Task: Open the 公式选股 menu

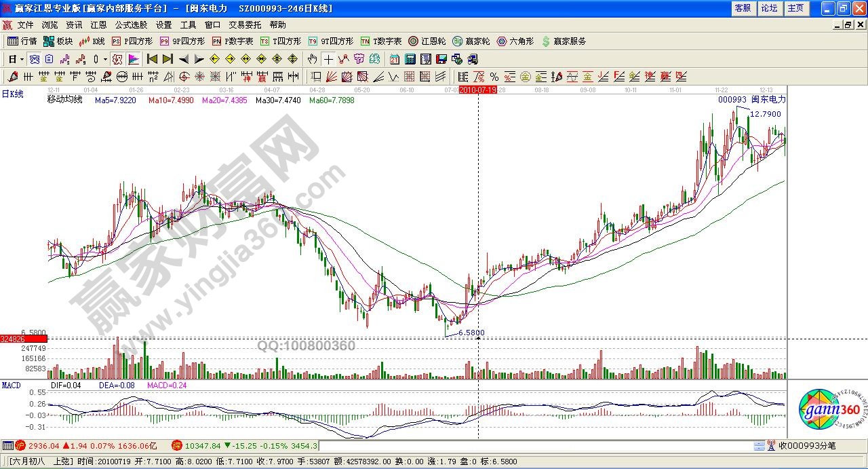Action: [131, 24]
